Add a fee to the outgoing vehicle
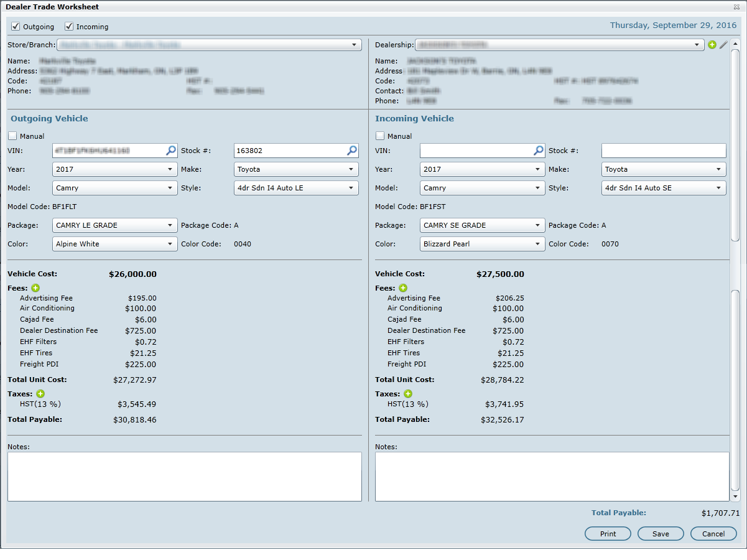 tap(35, 288)
